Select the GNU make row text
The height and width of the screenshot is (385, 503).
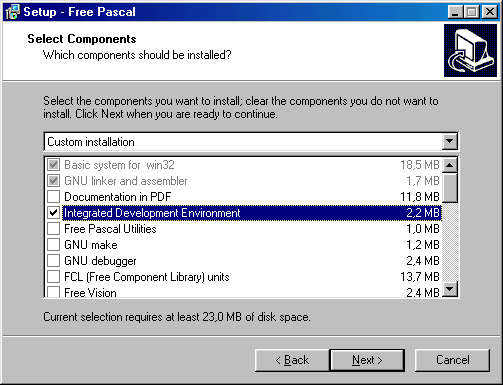[91, 245]
